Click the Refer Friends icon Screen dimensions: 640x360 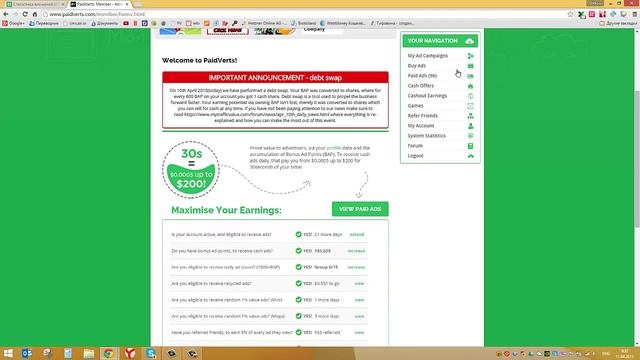click(x=470, y=116)
